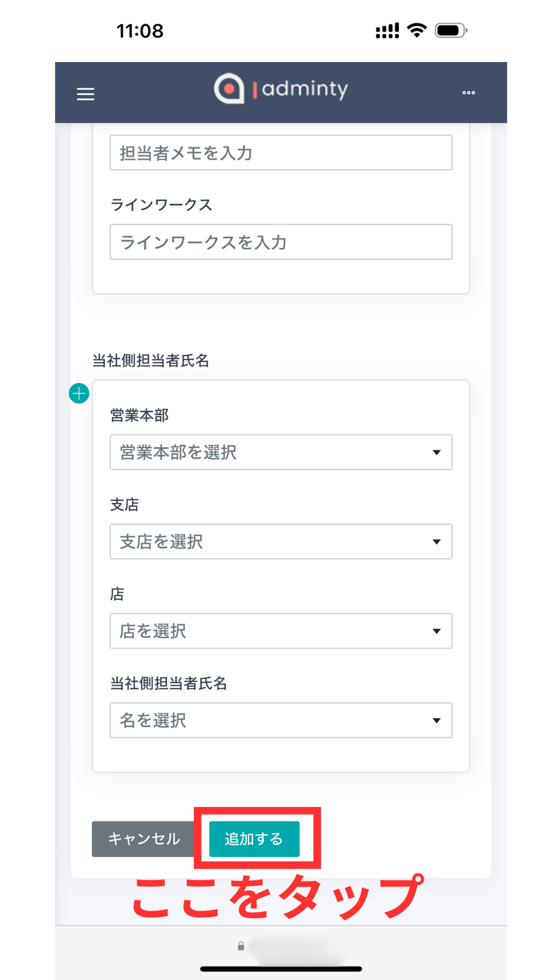Image resolution: width=551 pixels, height=980 pixels.
Task: Expand the 名を選択 dropdown
Action: (281, 720)
